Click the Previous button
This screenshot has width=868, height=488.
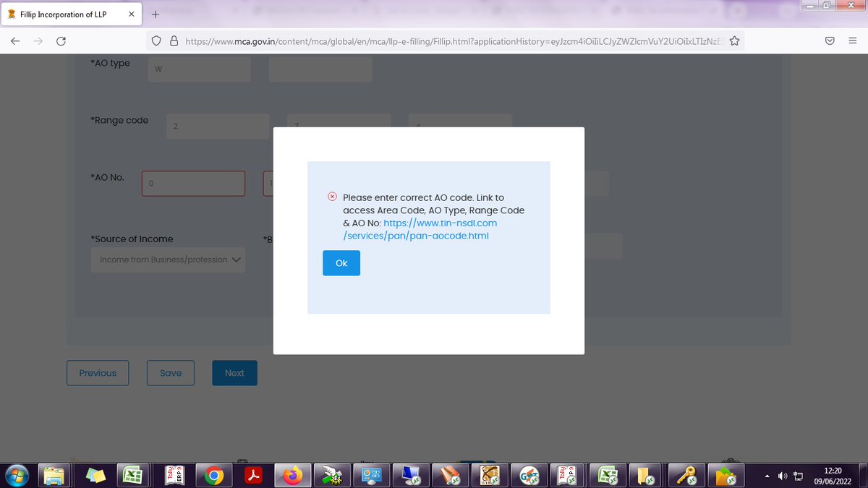98,373
